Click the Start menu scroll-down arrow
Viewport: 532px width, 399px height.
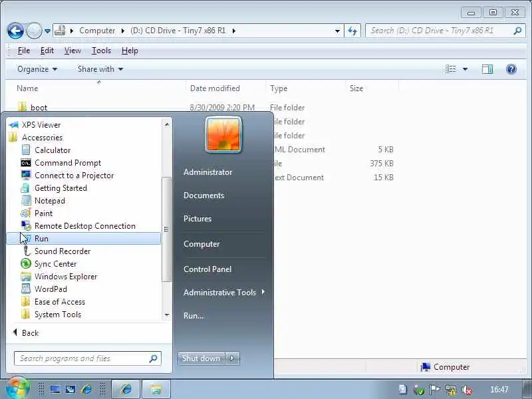[x=167, y=315]
